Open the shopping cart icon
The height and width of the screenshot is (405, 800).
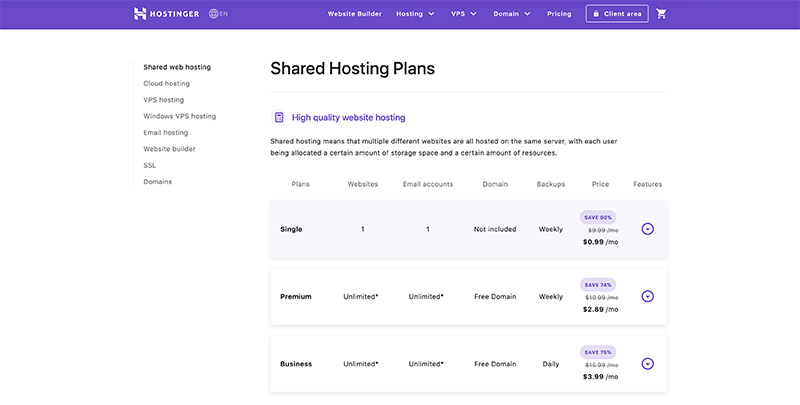point(661,14)
